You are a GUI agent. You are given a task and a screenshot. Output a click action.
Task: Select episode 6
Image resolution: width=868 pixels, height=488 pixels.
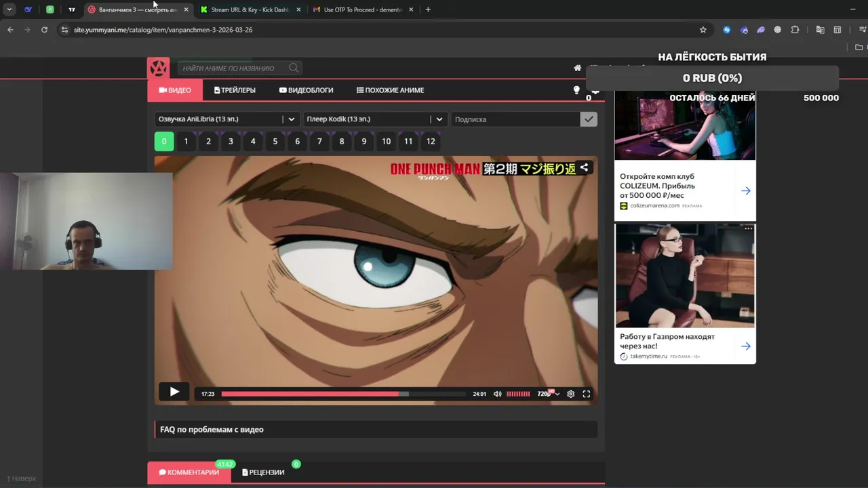click(x=297, y=141)
